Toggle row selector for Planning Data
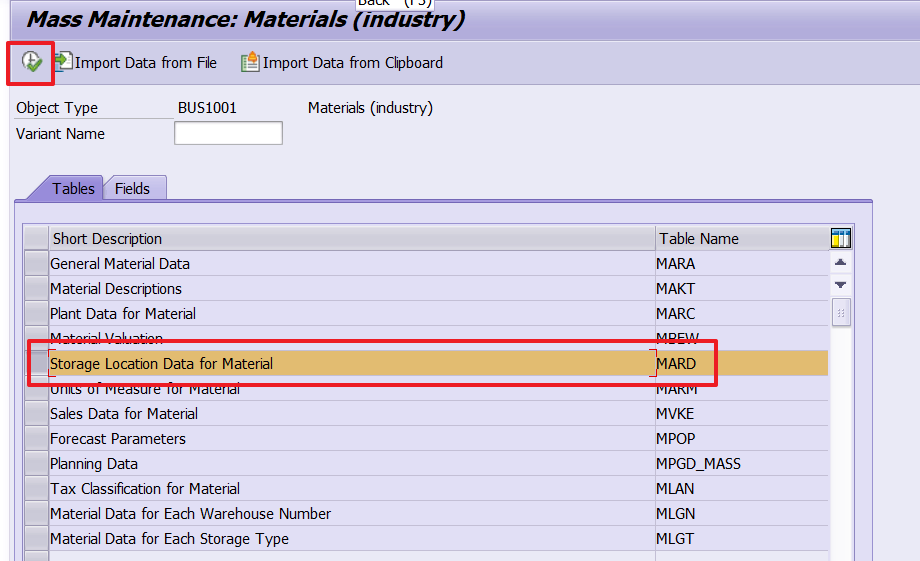Image resolution: width=920 pixels, height=561 pixels. point(36,464)
